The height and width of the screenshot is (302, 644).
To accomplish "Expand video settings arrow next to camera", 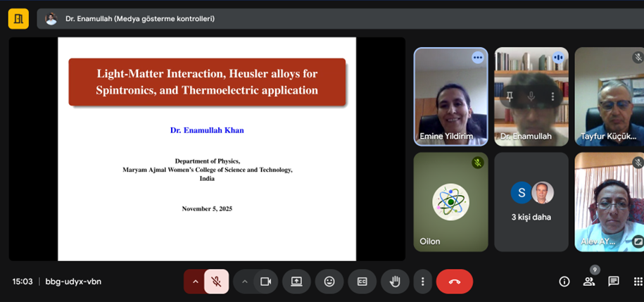I will click(x=244, y=282).
